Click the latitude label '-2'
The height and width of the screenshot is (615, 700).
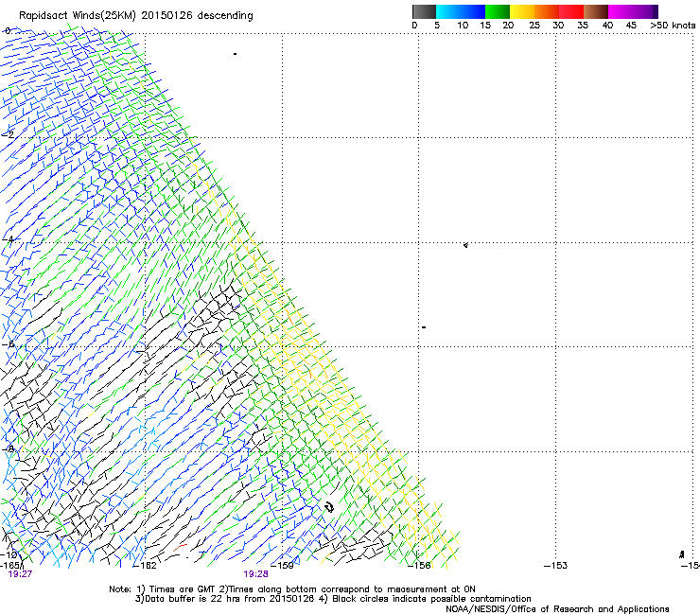8,135
